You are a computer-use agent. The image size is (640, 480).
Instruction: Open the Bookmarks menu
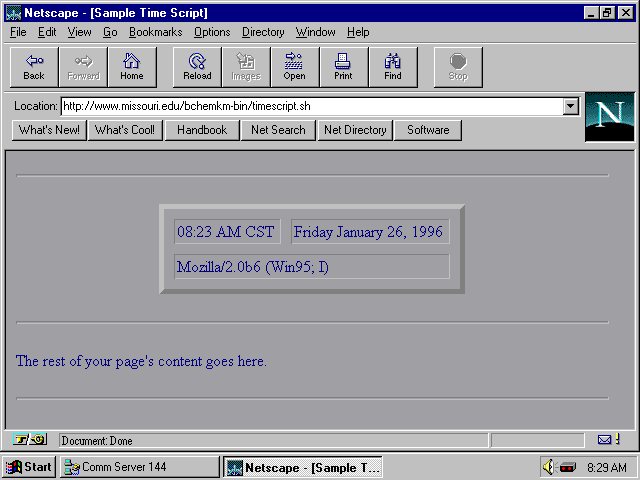(x=155, y=32)
